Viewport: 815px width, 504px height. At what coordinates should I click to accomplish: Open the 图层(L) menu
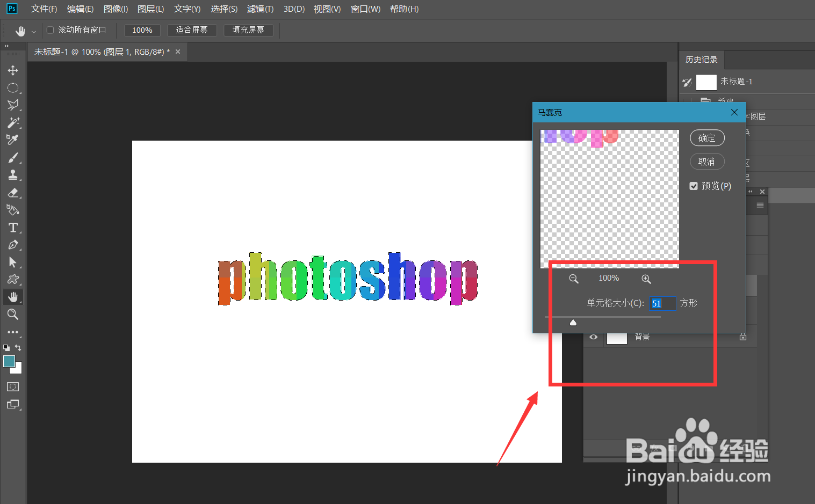click(151, 9)
